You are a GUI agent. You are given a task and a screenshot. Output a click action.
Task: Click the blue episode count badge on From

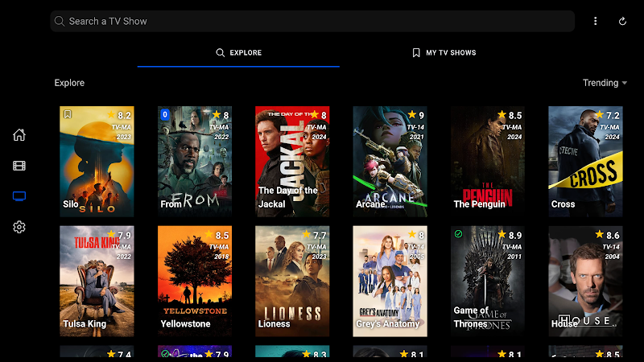coord(165,114)
